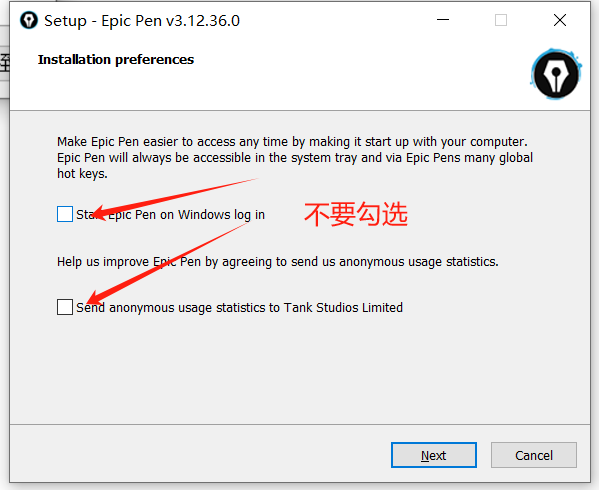Click the Epic Pen nib logo in the header

[556, 74]
